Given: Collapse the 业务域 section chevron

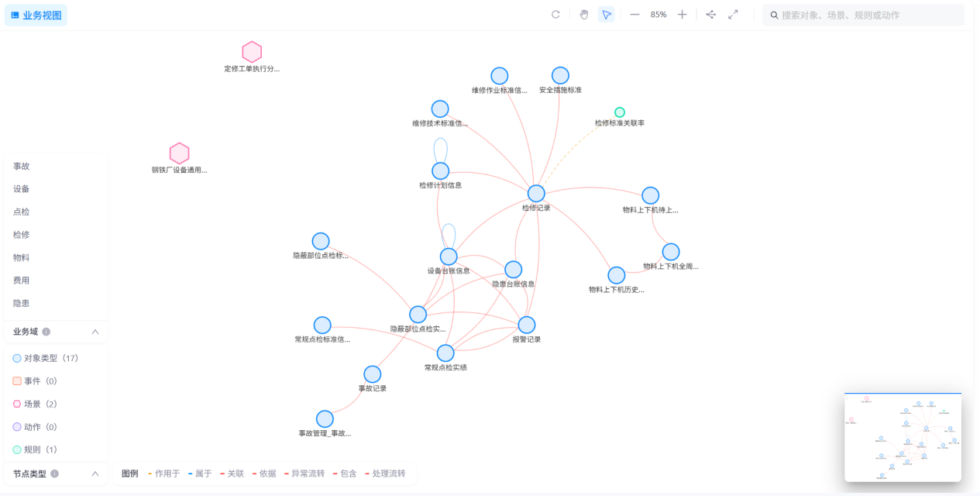Looking at the screenshot, I should pos(95,332).
